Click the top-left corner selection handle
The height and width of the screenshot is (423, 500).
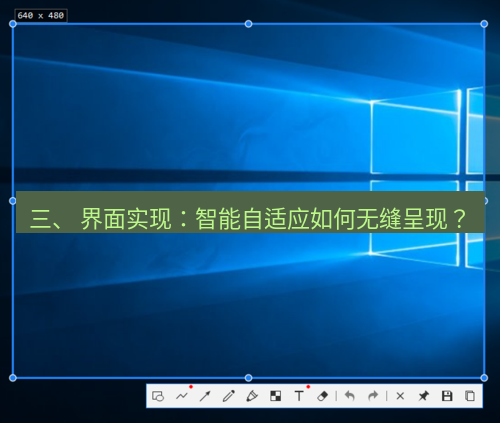tap(13, 24)
